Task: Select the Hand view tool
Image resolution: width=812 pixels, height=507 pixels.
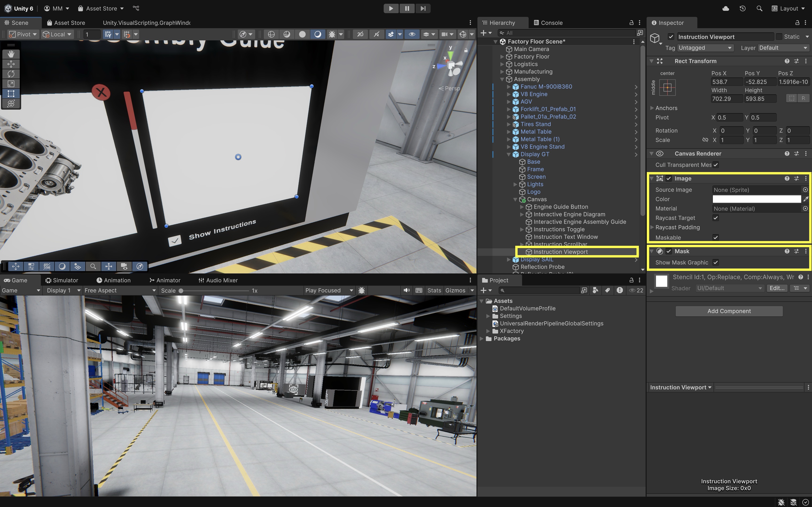Action: pos(11,54)
